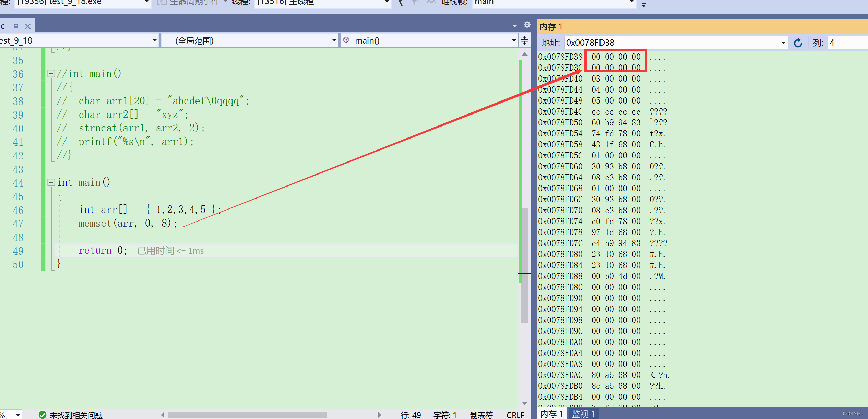Click the columns (列) input field
Screen dimensions: 868x419
coord(848,43)
